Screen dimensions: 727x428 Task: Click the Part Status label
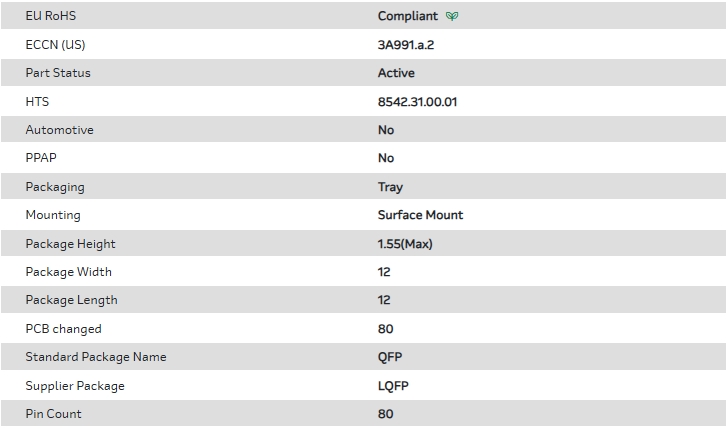coord(58,73)
